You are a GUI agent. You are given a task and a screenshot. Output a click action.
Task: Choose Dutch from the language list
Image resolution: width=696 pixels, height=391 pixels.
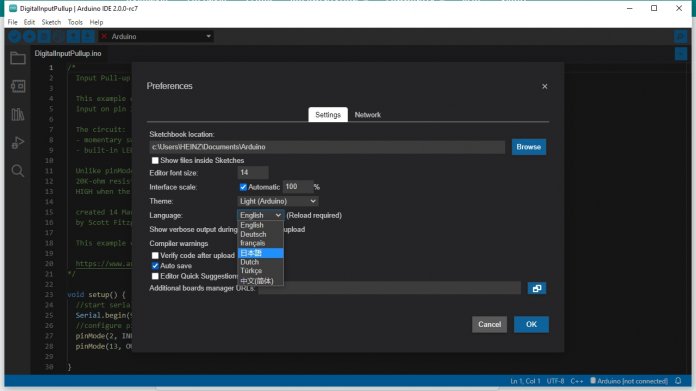point(260,262)
